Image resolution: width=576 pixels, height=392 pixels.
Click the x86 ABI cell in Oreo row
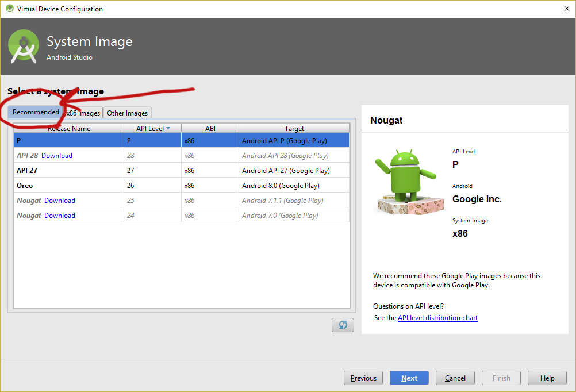pyautogui.click(x=210, y=186)
